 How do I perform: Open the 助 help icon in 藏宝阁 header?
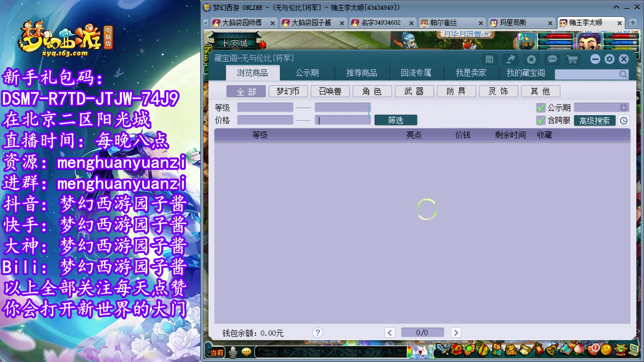(x=489, y=59)
